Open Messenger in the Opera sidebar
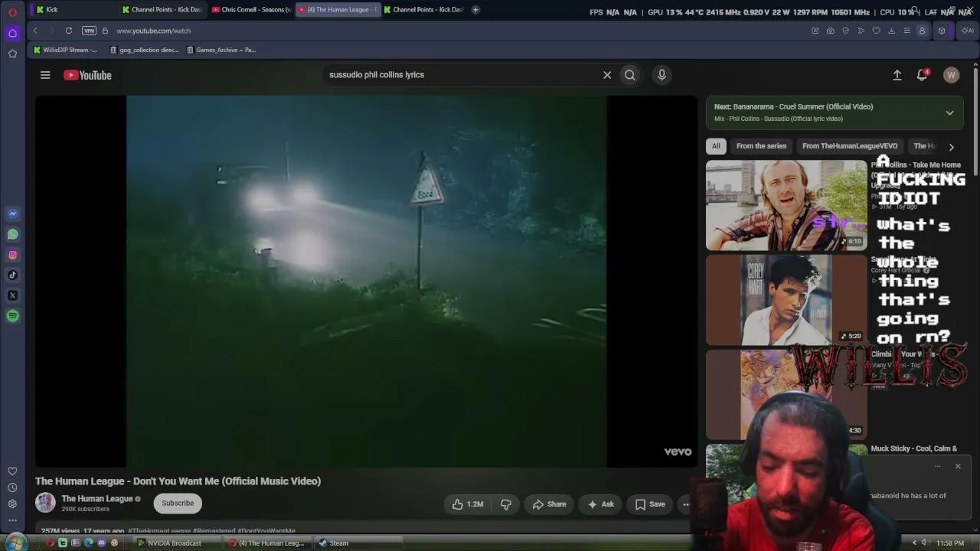This screenshot has height=551, width=980. 12,214
